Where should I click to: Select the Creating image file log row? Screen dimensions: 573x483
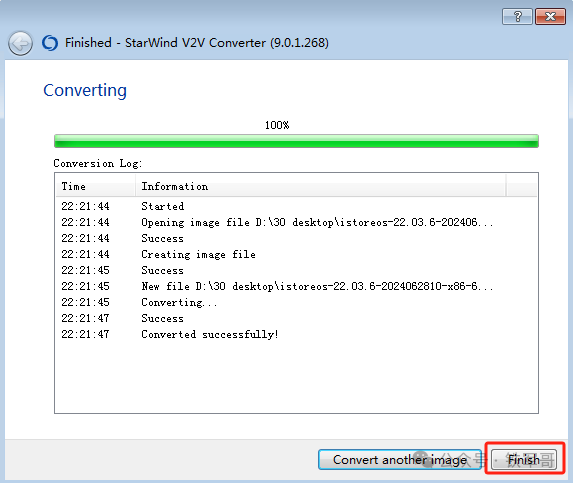tap(296, 254)
